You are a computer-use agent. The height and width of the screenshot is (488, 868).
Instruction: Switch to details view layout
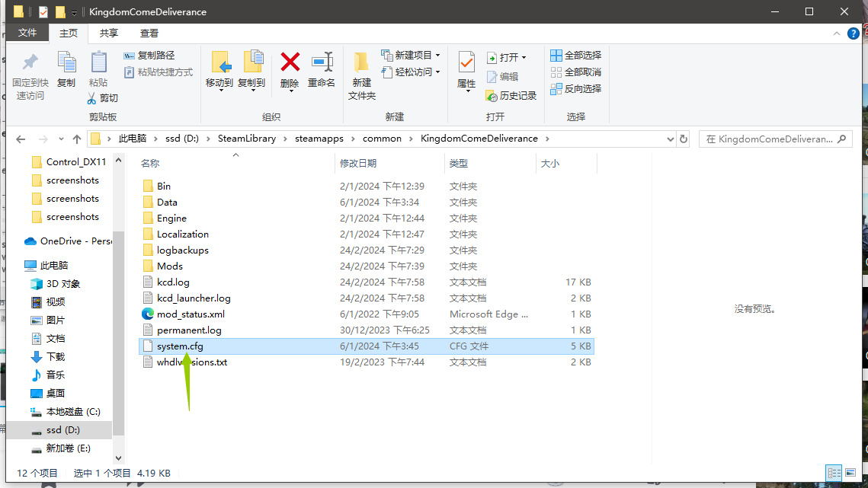pos(834,473)
